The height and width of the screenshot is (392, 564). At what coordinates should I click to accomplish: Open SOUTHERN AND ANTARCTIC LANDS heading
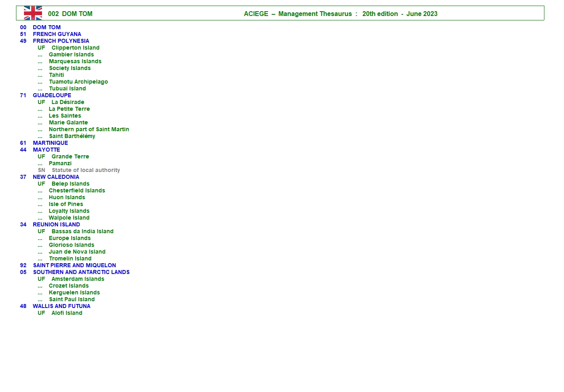pos(81,272)
